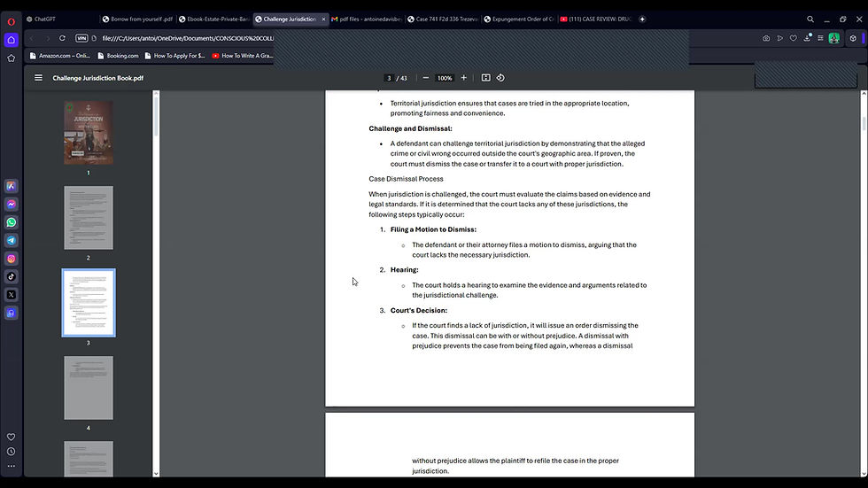Image resolution: width=868 pixels, height=488 pixels.
Task: Open history clock in sidebar
Action: tap(11, 452)
